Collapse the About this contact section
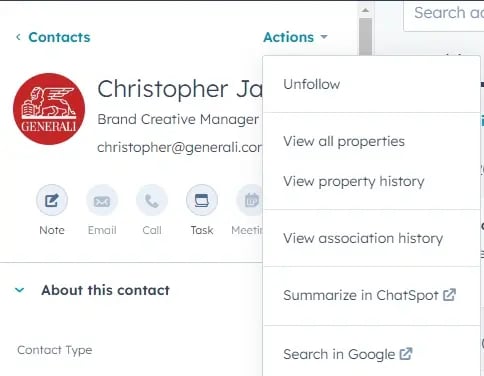484x376 pixels. point(20,290)
